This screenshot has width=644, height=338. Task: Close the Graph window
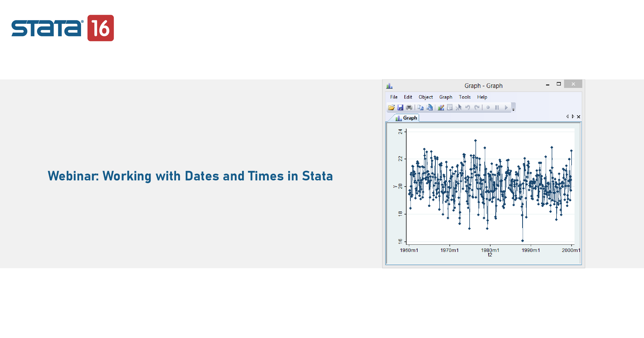[573, 84]
